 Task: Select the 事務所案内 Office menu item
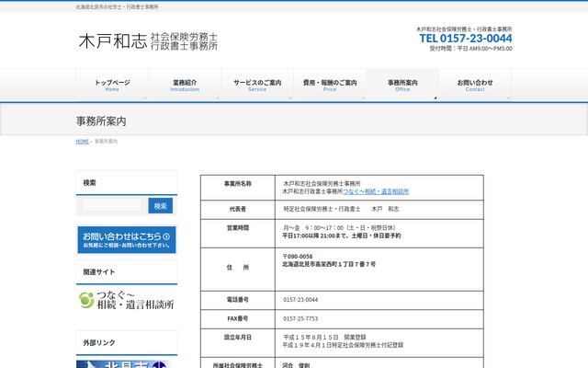coord(402,86)
